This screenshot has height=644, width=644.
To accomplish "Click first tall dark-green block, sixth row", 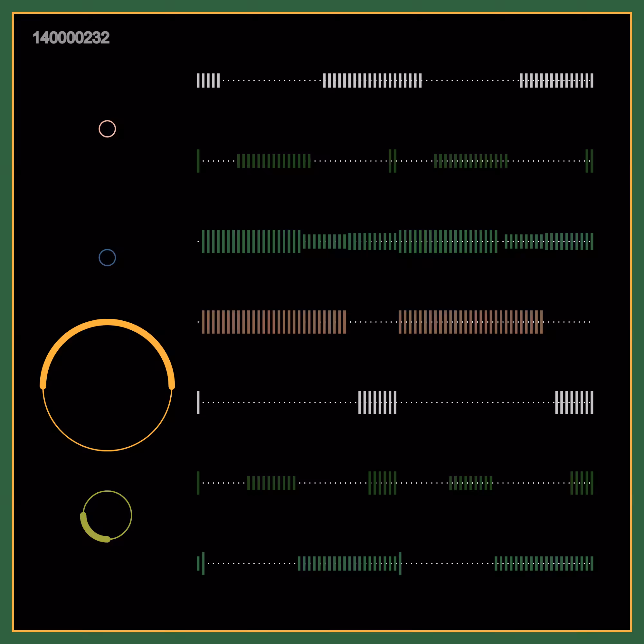I will (x=382, y=483).
